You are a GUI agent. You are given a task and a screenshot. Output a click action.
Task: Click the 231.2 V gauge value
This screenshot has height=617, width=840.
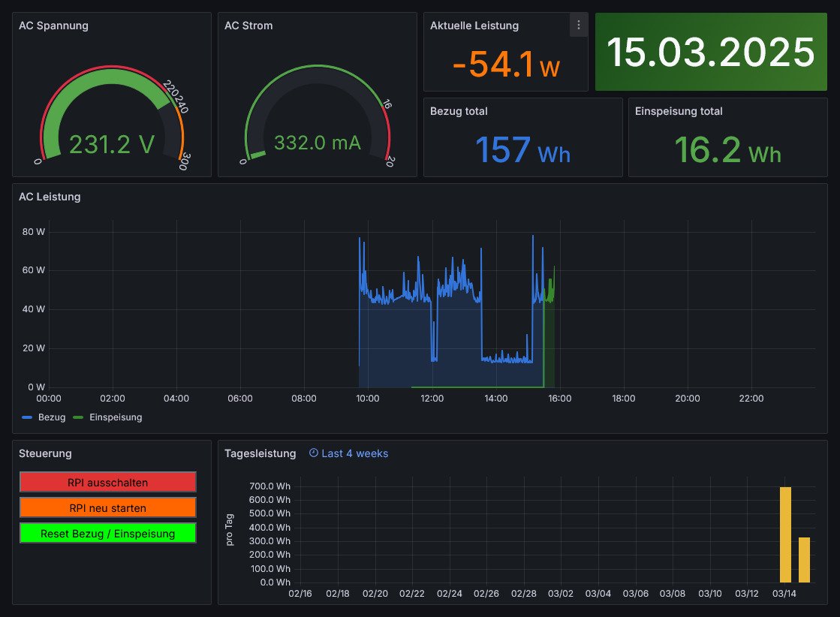tap(112, 144)
